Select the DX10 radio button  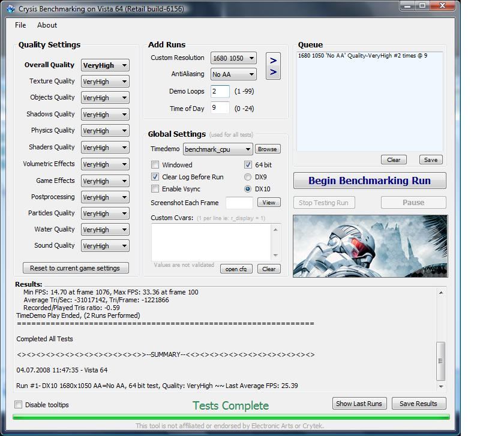coord(248,189)
